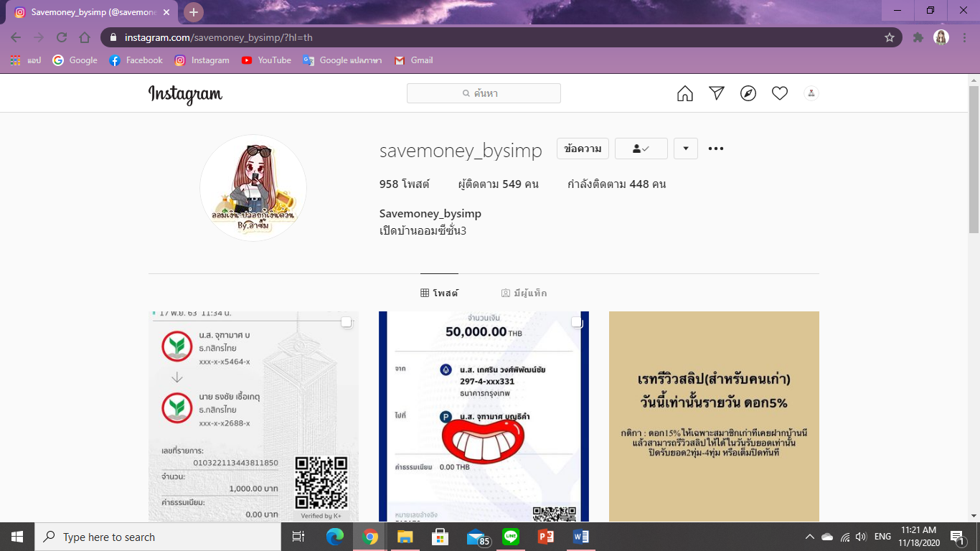Click Chrome back arrow
The height and width of the screenshot is (551, 980).
(16, 37)
